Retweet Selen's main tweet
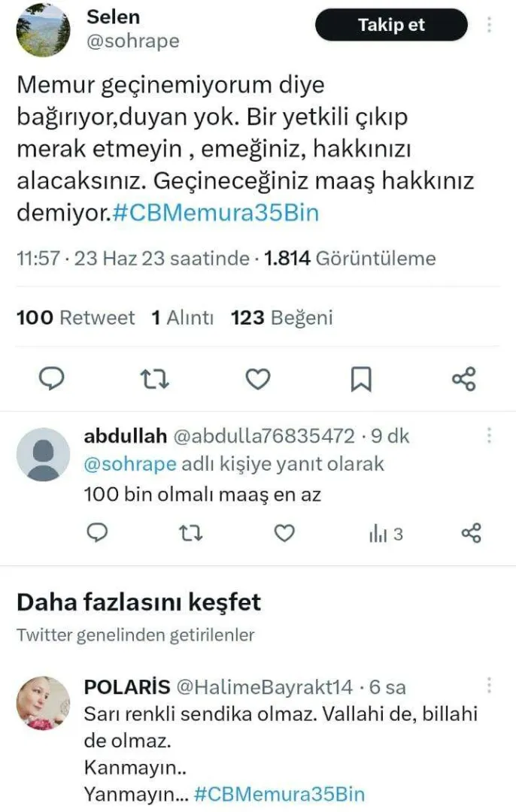516x812 pixels. 155,380
